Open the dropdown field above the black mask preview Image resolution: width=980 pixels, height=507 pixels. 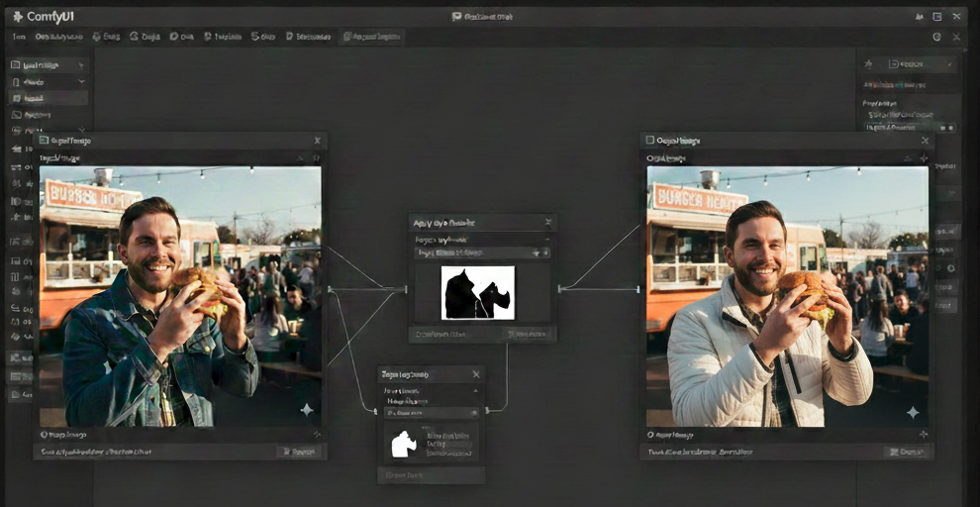click(481, 253)
